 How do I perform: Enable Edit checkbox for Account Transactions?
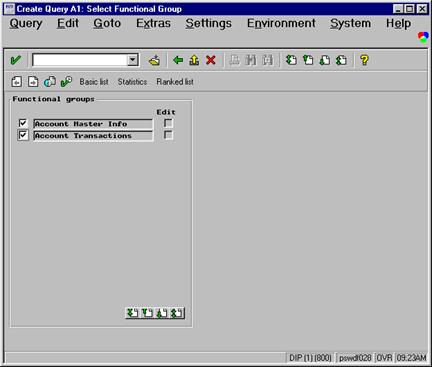pos(168,135)
